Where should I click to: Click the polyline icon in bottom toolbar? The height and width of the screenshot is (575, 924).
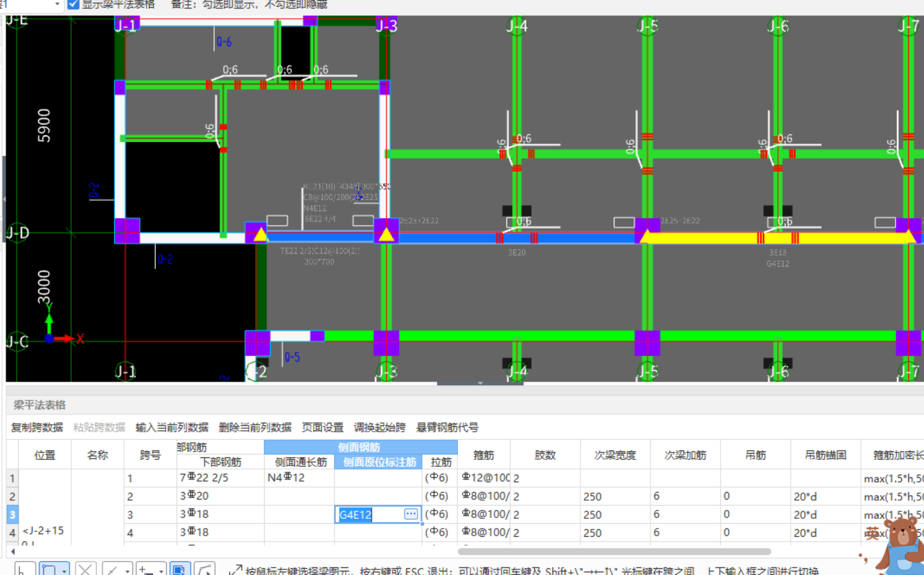[x=205, y=569]
